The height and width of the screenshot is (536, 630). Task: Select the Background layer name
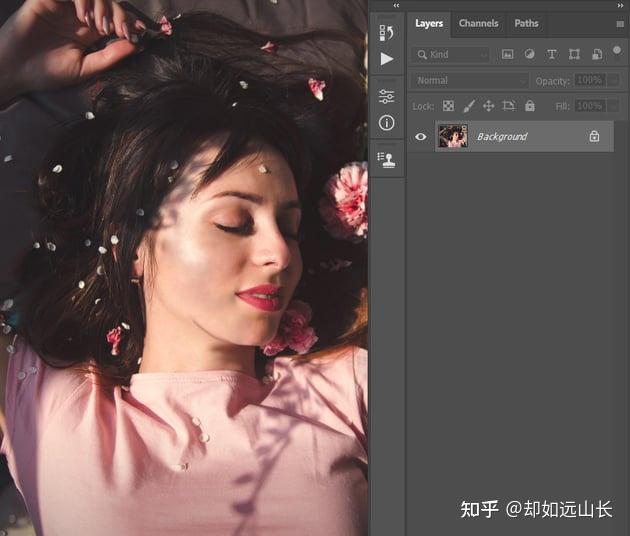(502, 137)
